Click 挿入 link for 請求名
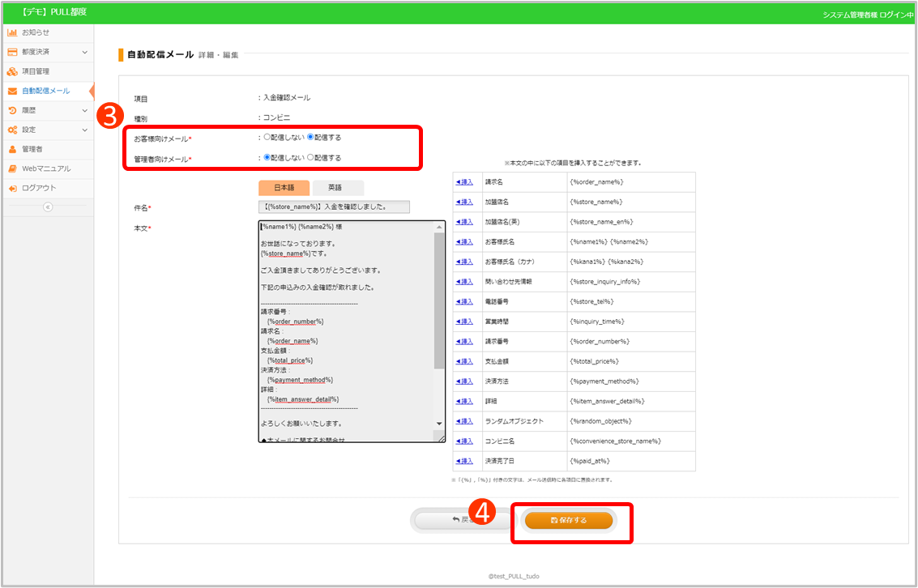 click(464, 182)
